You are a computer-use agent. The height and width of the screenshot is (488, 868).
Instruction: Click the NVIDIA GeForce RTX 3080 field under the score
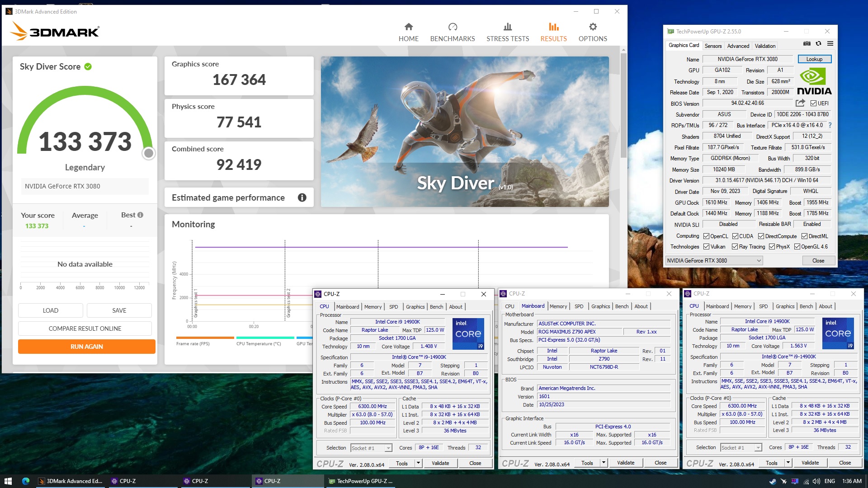85,186
